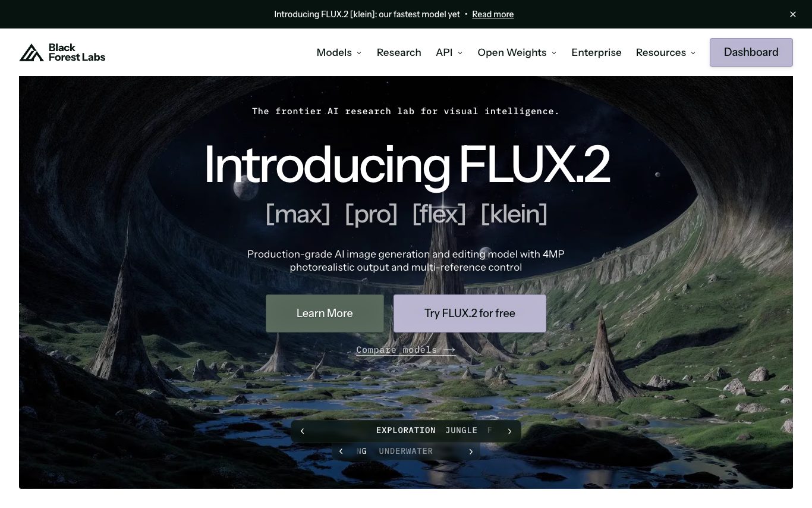812x508 pixels.
Task: Expand the API dropdown menu
Action: coord(449,52)
